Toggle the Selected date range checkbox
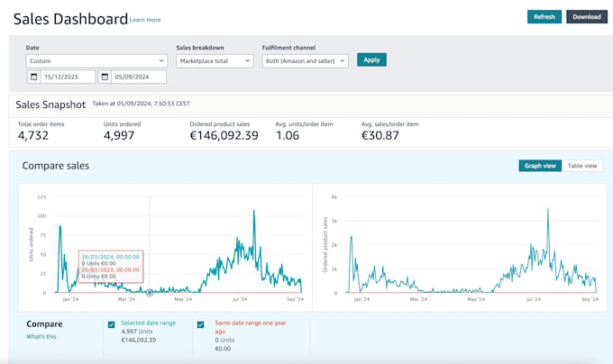This screenshot has height=364, width=613. tap(112, 324)
